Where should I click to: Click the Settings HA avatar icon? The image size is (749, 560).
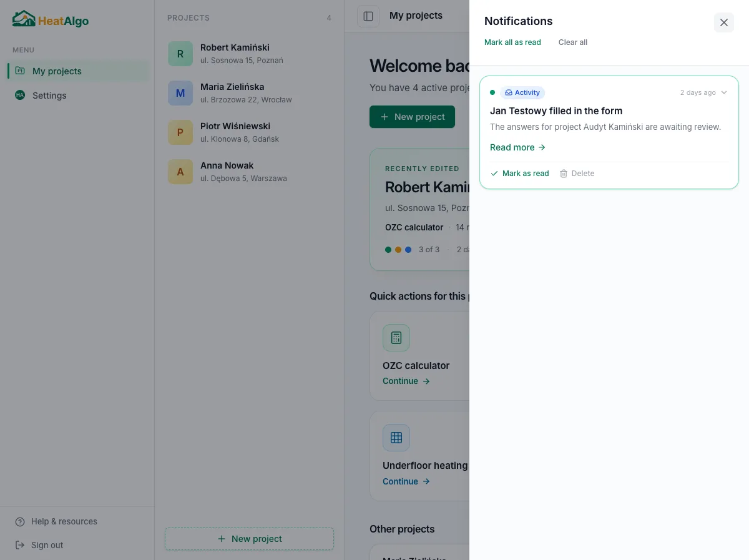[x=20, y=95]
